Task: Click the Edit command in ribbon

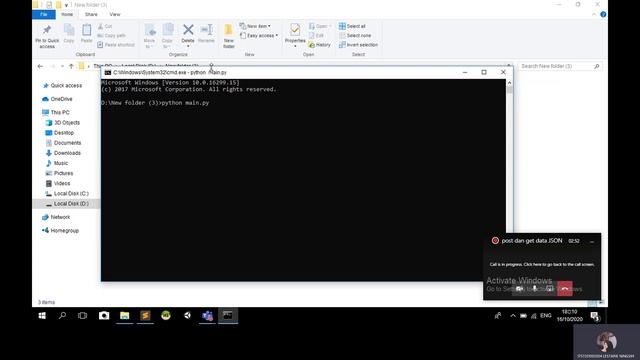Action: 316,36
